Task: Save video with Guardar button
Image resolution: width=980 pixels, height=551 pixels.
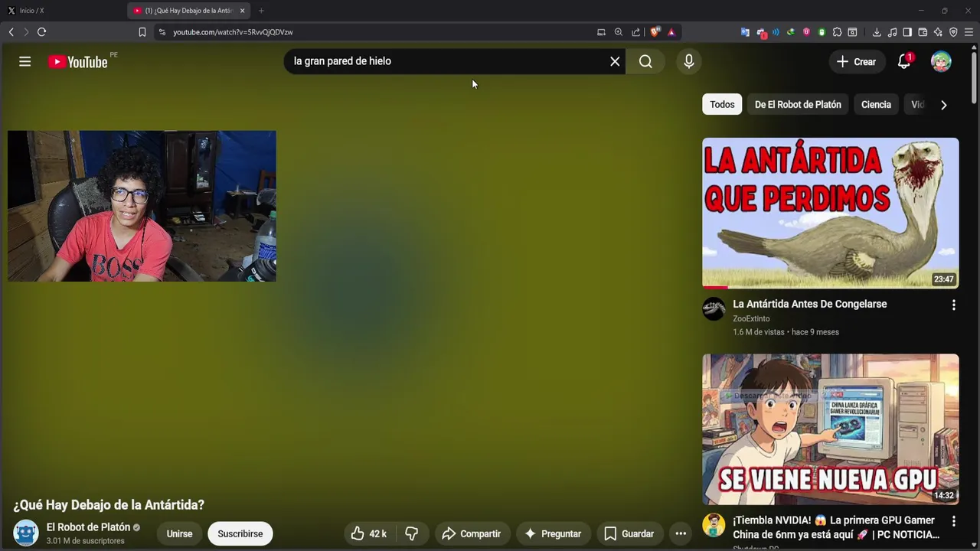Action: click(x=629, y=533)
